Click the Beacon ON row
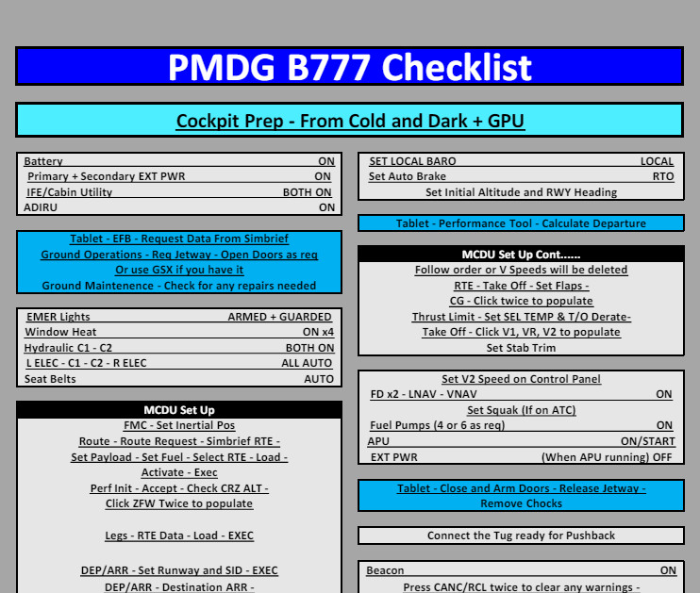Viewport: 700px width, 593px height. (521, 570)
